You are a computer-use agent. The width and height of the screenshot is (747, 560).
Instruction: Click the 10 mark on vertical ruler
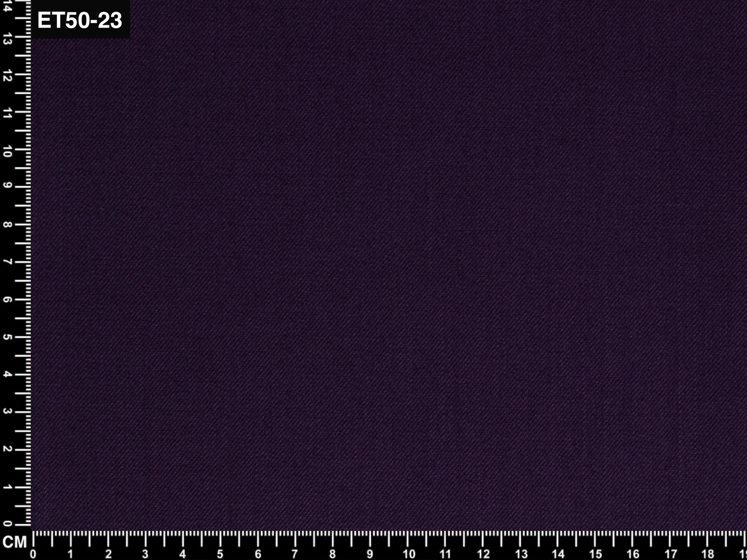pos(7,151)
